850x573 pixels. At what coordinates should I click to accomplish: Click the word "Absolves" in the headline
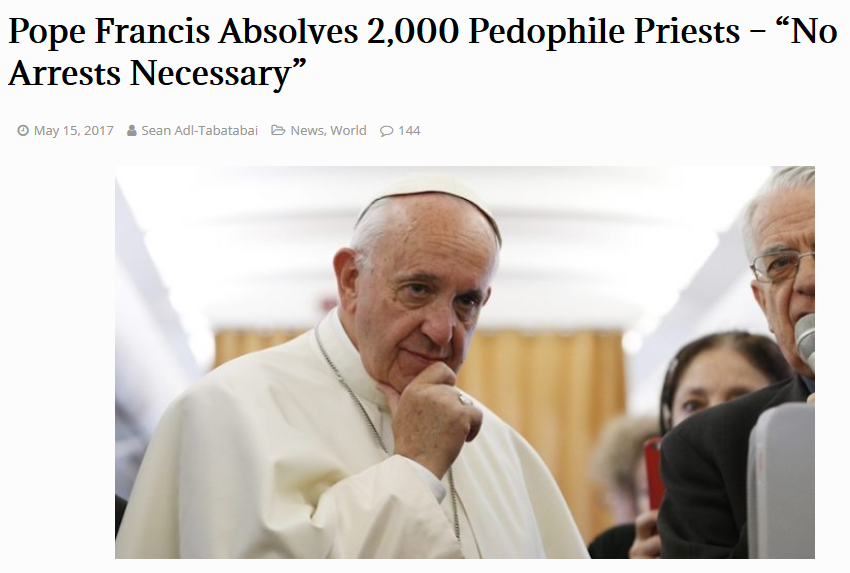pyautogui.click(x=288, y=31)
